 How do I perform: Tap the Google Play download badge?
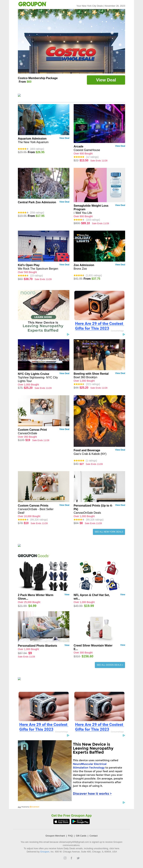[x=80, y=821]
